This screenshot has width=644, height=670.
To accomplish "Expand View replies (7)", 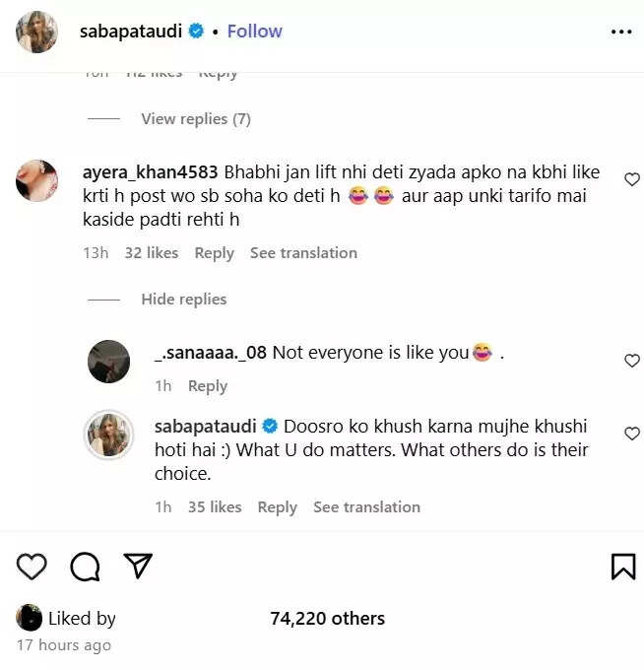I will click(195, 119).
